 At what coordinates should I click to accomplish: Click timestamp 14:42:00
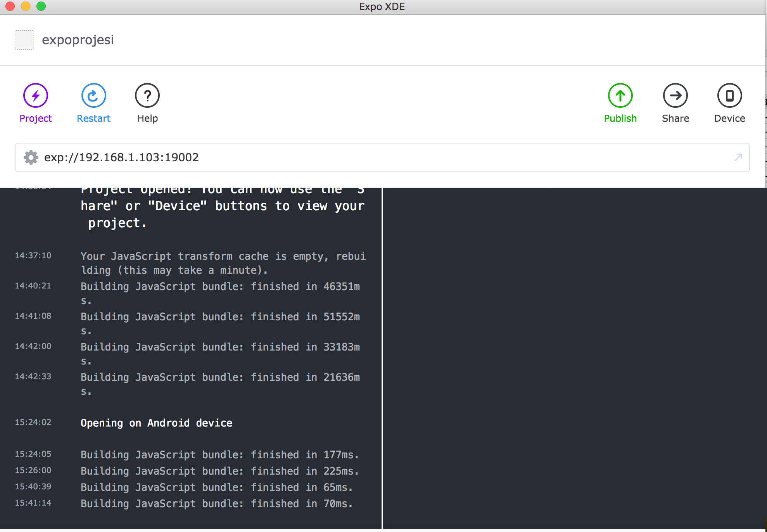[x=33, y=346]
